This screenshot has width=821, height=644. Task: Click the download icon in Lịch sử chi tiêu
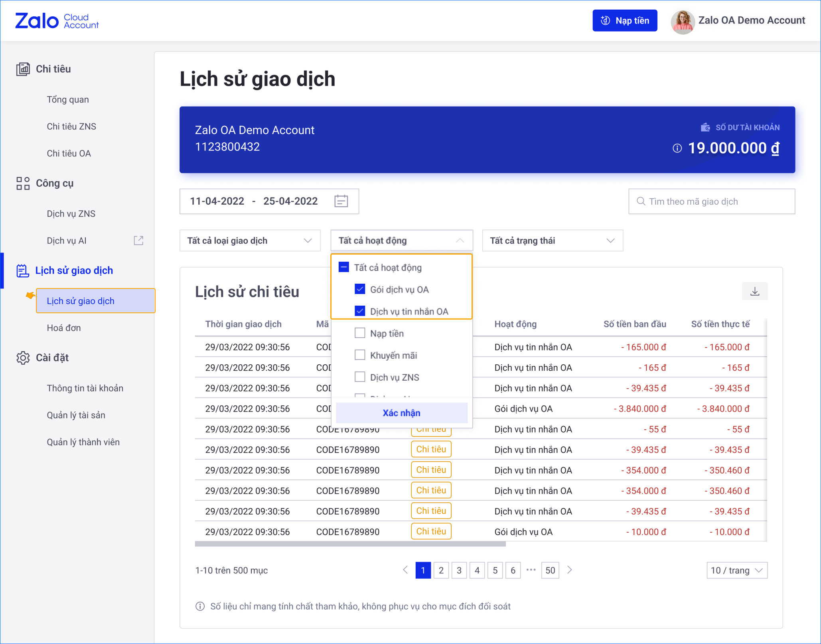[x=754, y=291]
